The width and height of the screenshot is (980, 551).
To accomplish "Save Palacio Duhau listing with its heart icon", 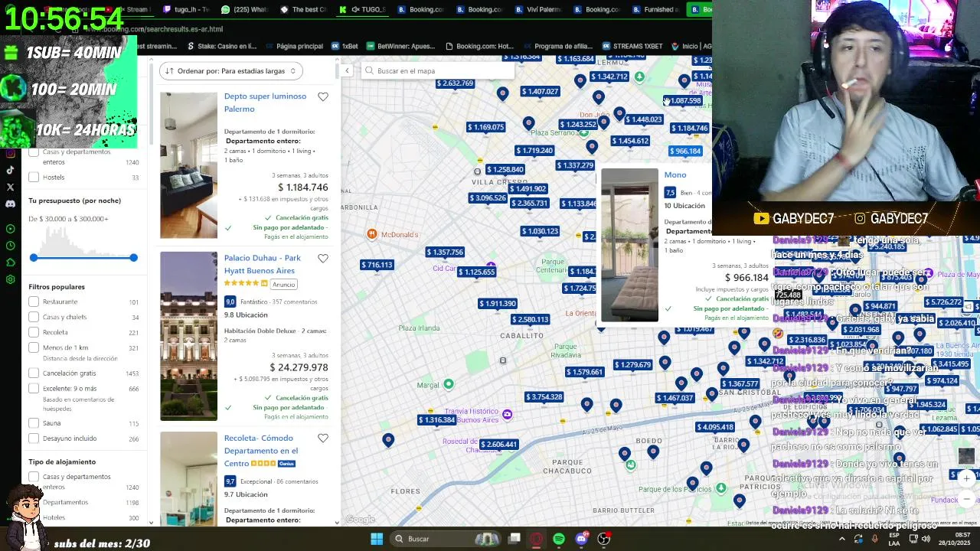I will pos(323,259).
